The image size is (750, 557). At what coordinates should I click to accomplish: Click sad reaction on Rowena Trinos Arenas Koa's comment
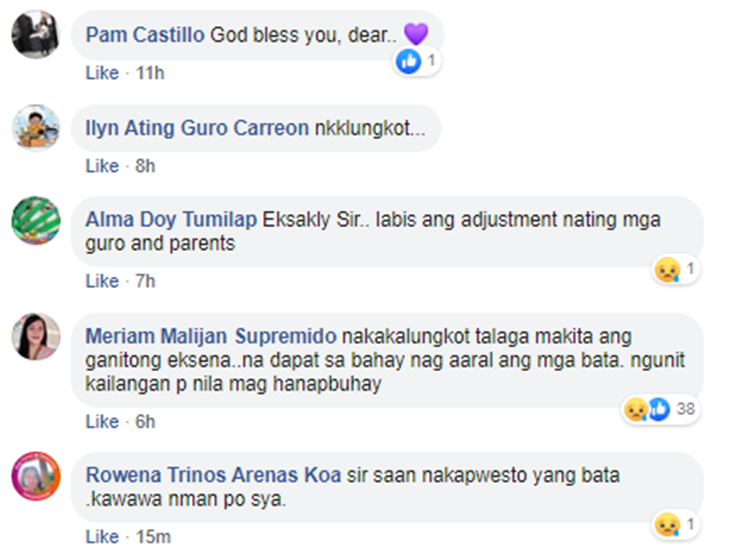pos(666,523)
